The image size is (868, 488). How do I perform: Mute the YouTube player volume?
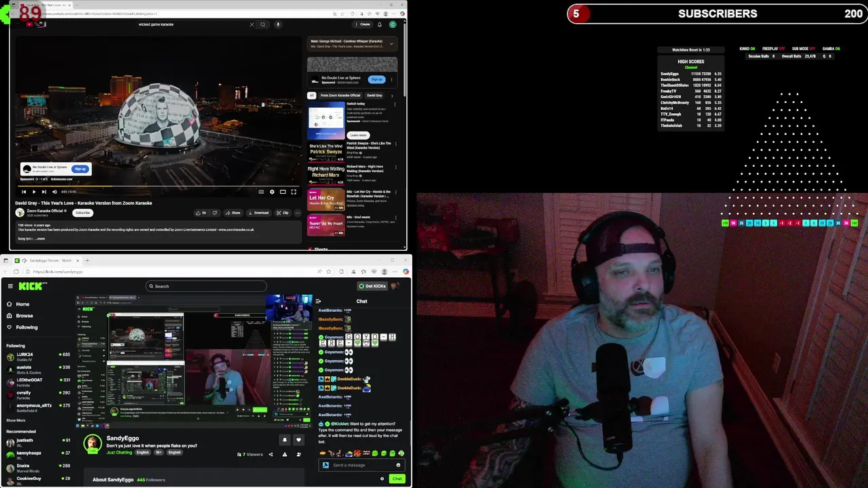tap(54, 192)
